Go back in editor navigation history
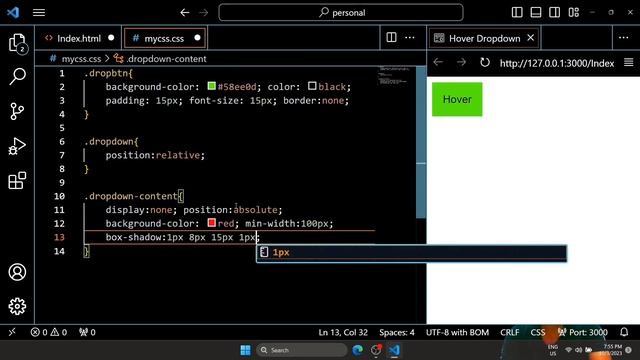 (x=185, y=13)
